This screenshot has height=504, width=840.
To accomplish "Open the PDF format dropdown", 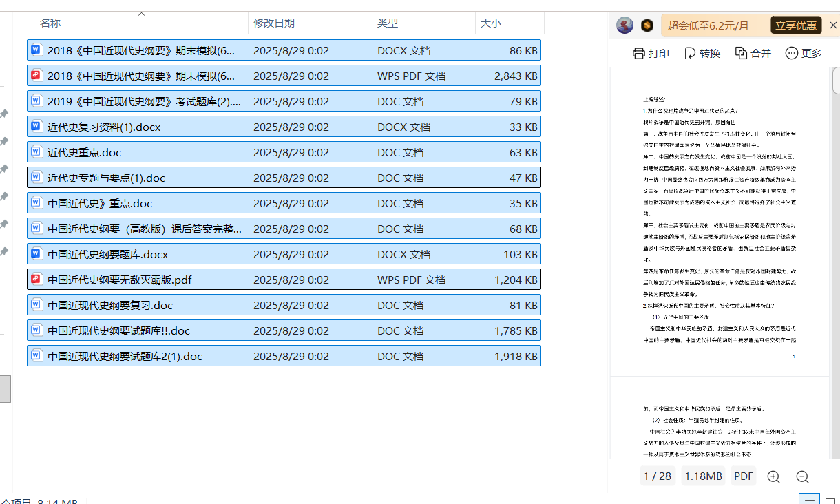I will tap(743, 476).
